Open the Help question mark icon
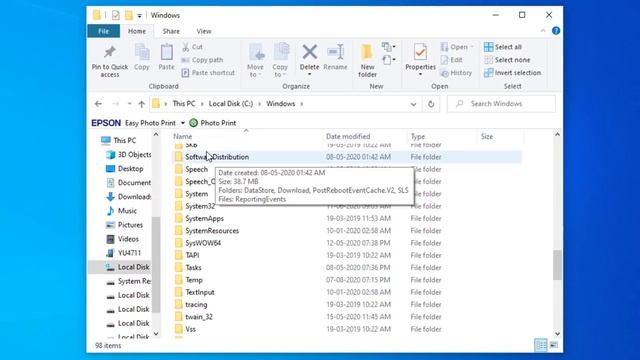The image size is (640, 360). click(x=556, y=31)
